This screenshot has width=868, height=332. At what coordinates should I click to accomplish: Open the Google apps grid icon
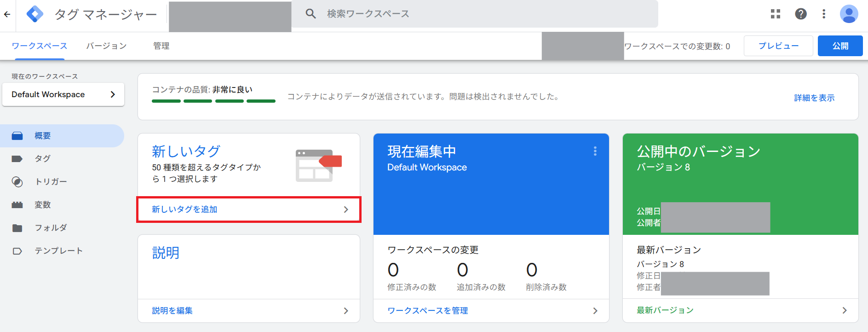click(x=776, y=14)
